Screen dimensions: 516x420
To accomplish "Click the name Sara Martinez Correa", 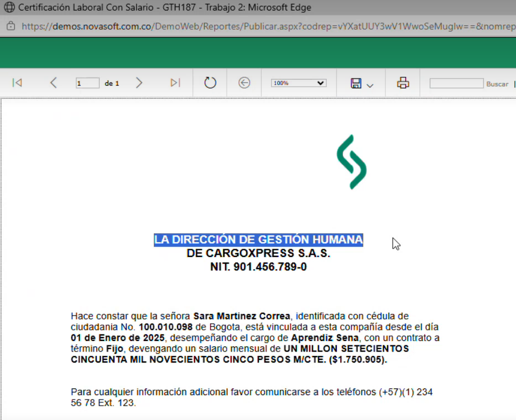I will [x=242, y=316].
